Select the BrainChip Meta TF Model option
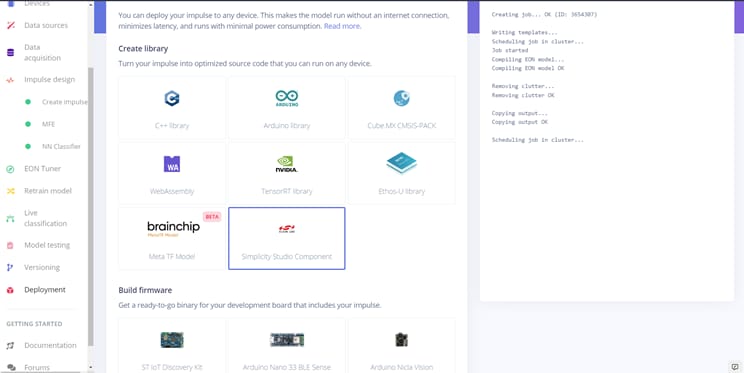The image size is (744, 373). (172, 238)
